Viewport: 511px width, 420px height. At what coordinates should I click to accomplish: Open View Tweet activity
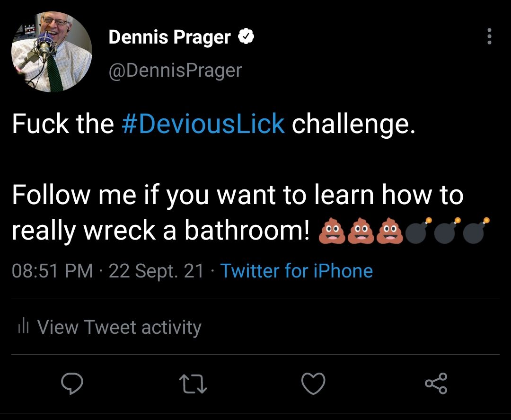(x=120, y=326)
